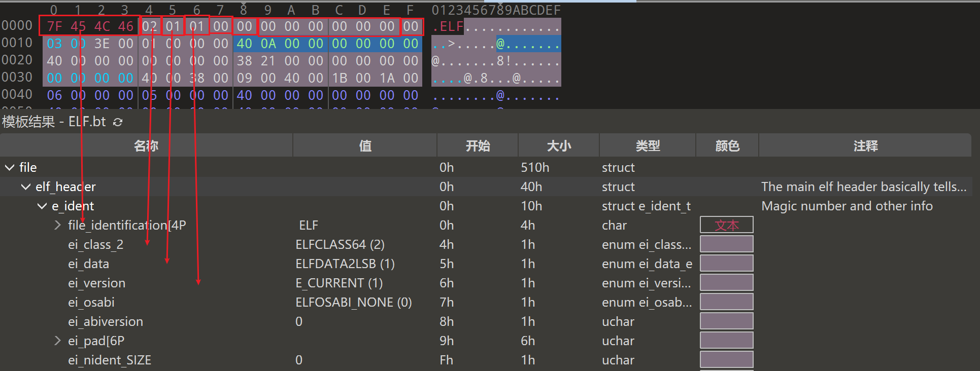Collapse the elf_header struct node
Image resolution: width=980 pixels, height=371 pixels.
[x=25, y=187]
